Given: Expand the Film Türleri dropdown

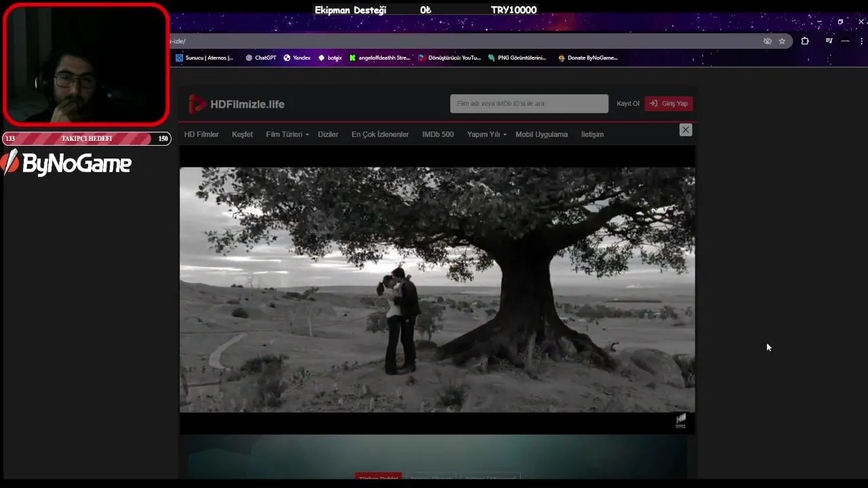Looking at the screenshot, I should pos(287,134).
